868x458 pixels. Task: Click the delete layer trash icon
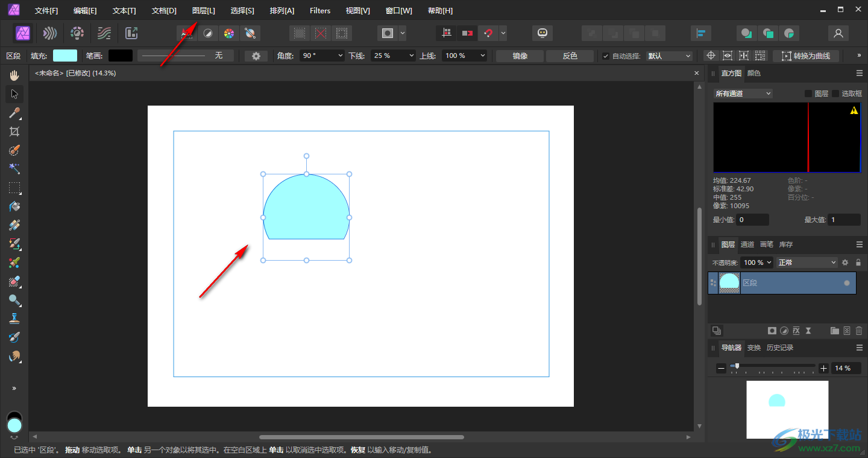(859, 331)
